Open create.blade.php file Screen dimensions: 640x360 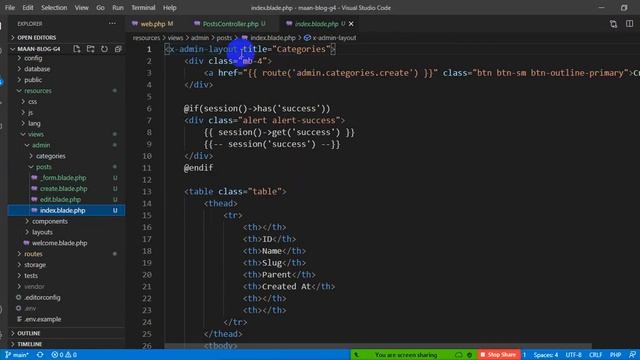(x=63, y=189)
